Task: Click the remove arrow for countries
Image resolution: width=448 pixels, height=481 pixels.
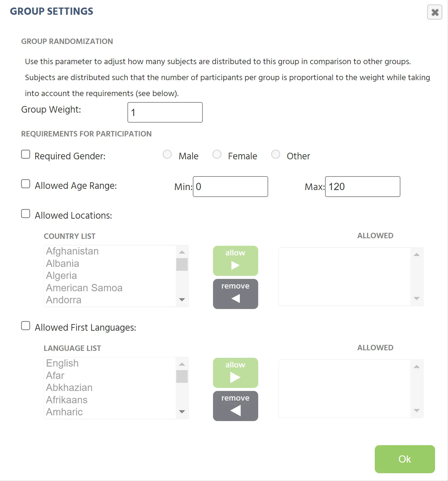Action: click(x=235, y=294)
